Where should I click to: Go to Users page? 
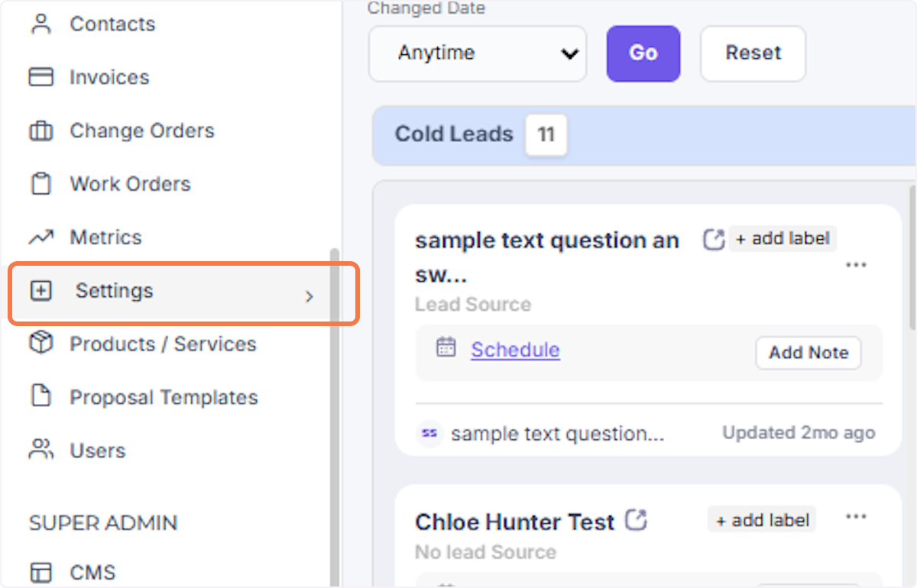98,451
